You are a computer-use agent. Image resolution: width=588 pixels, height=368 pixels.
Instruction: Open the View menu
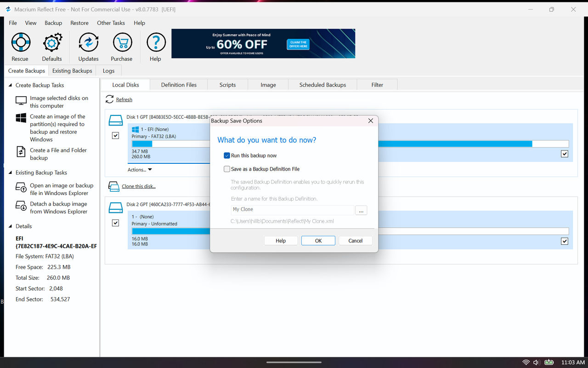[x=31, y=23]
